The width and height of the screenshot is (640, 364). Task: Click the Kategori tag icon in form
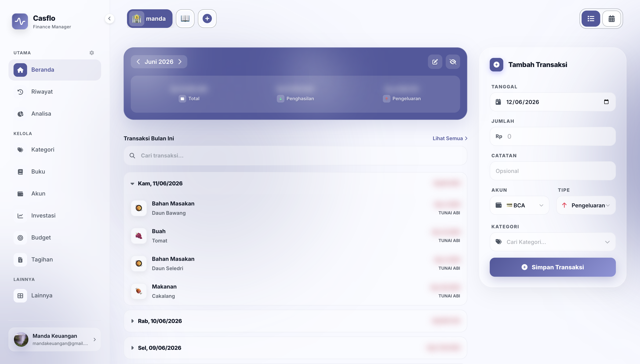[x=498, y=242]
